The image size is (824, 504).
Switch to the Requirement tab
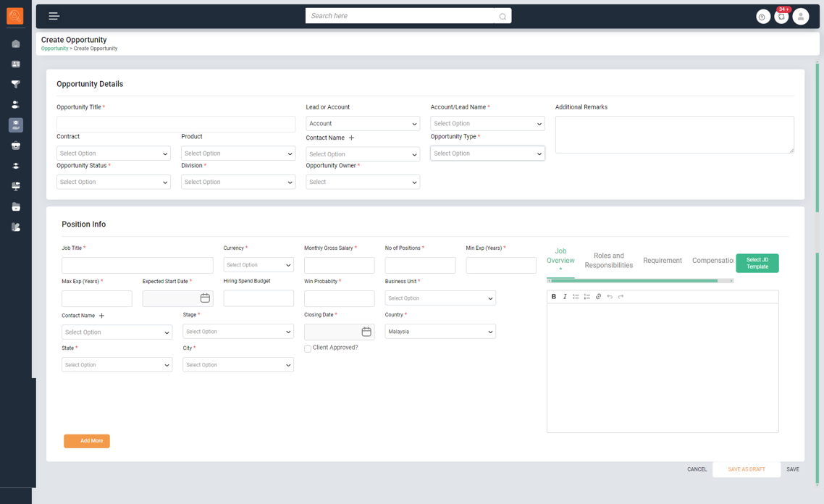click(662, 261)
